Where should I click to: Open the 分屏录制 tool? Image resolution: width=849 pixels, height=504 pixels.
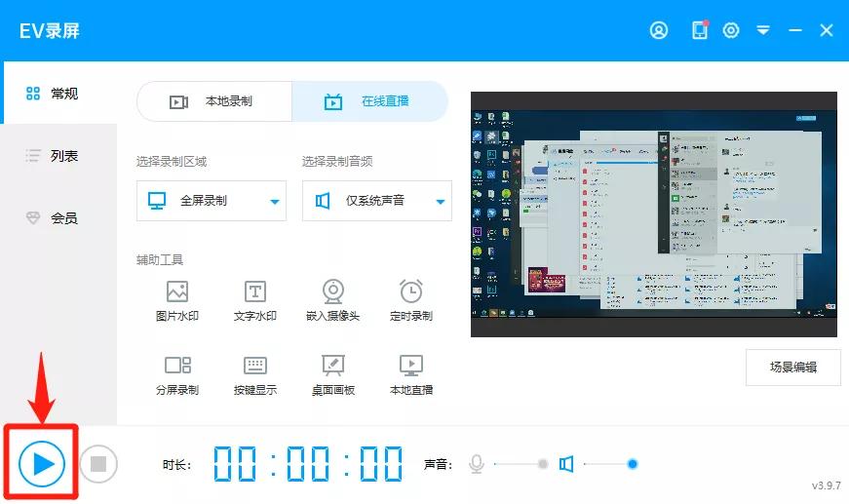point(177,375)
